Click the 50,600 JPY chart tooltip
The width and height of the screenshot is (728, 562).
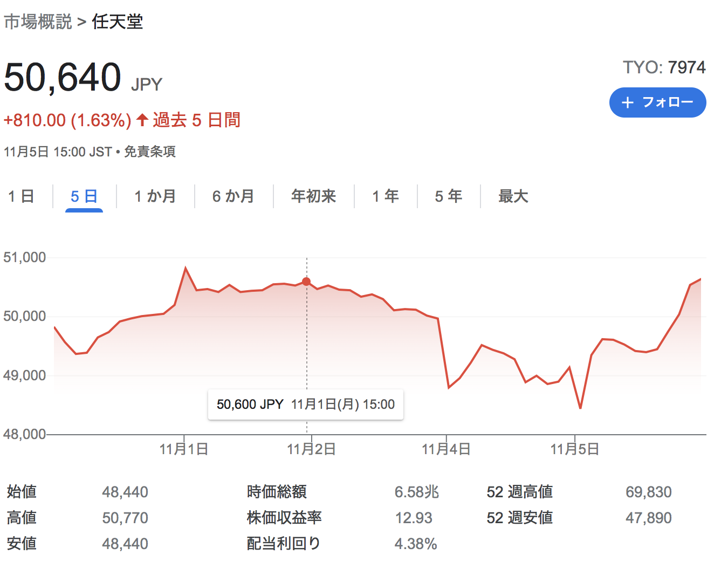coord(306,405)
